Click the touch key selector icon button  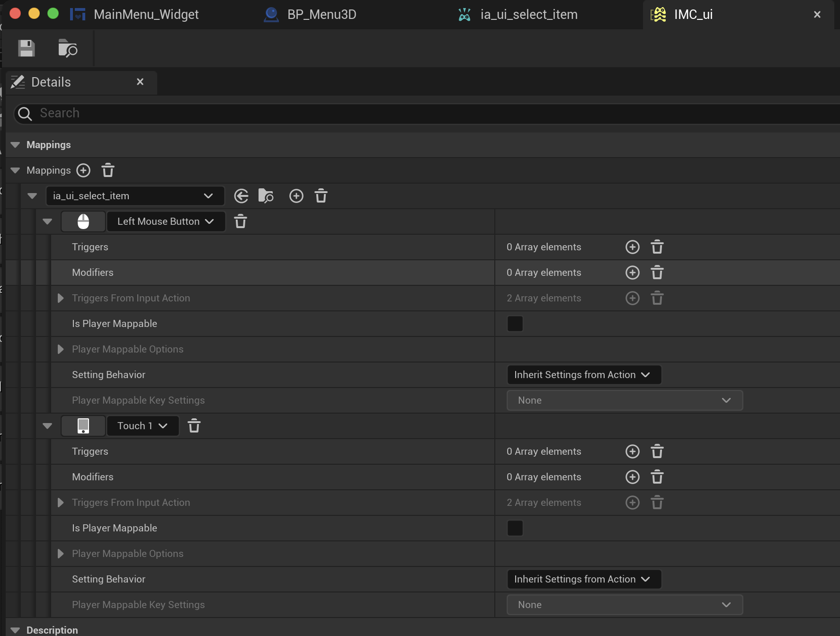pos(83,426)
